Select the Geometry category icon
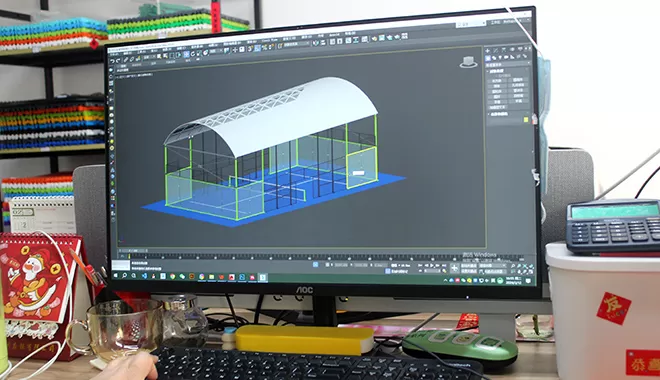 click(488, 58)
